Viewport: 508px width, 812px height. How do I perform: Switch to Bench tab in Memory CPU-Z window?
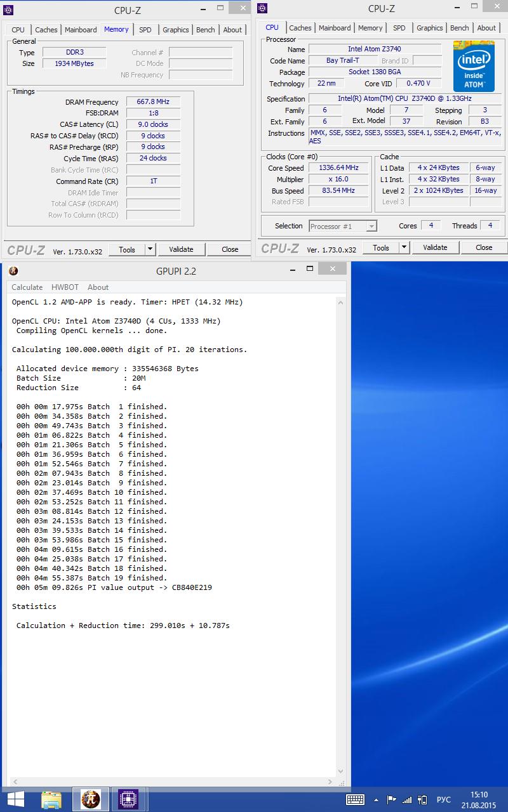(x=205, y=30)
